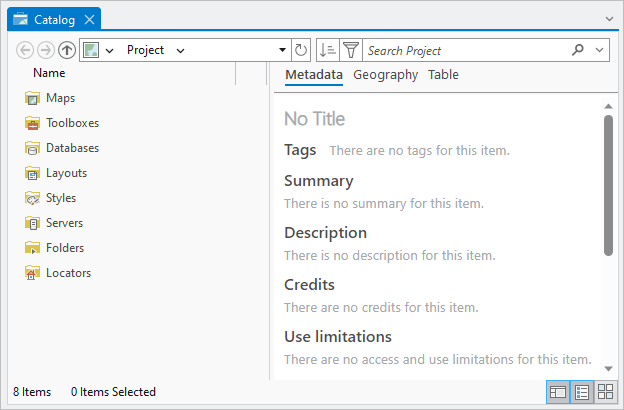Image resolution: width=624 pixels, height=410 pixels.
Task: Click the Databases category icon
Action: [x=32, y=148]
